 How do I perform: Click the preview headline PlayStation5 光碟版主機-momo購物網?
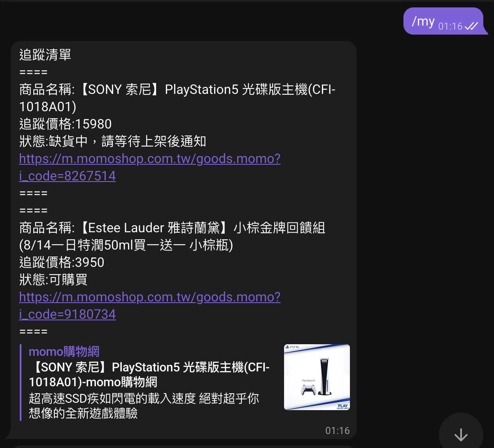[149, 374]
